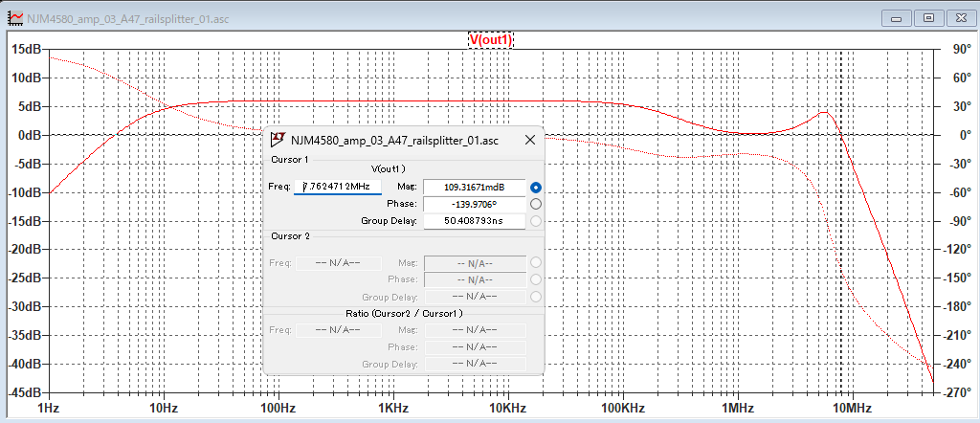The height and width of the screenshot is (423, 980).
Task: Select the Cursor 1 Mag radio button
Action: point(536,187)
